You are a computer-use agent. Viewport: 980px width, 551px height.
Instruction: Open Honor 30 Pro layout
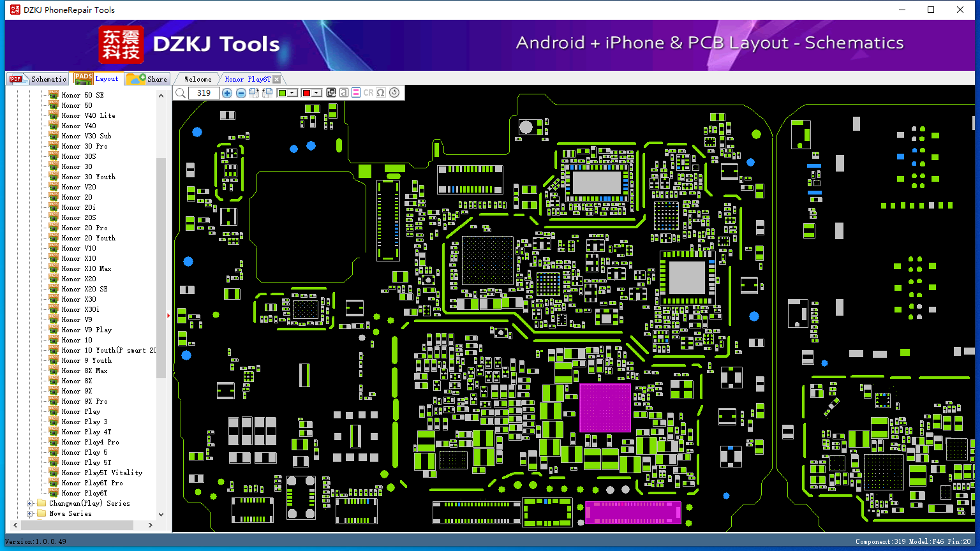click(84, 146)
